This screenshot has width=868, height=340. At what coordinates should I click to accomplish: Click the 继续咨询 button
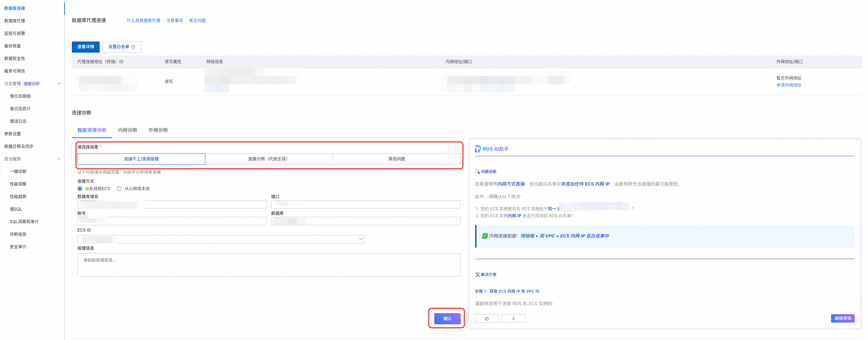coord(843,318)
